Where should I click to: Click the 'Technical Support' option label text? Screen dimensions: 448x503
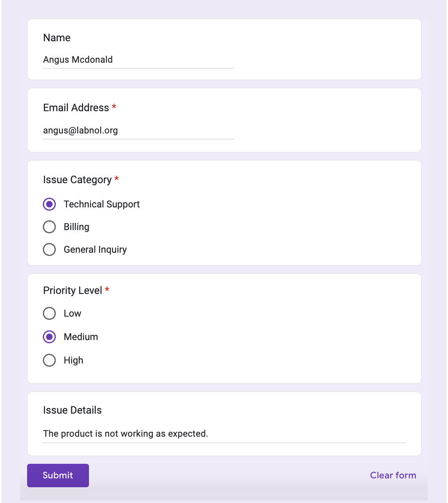101,204
